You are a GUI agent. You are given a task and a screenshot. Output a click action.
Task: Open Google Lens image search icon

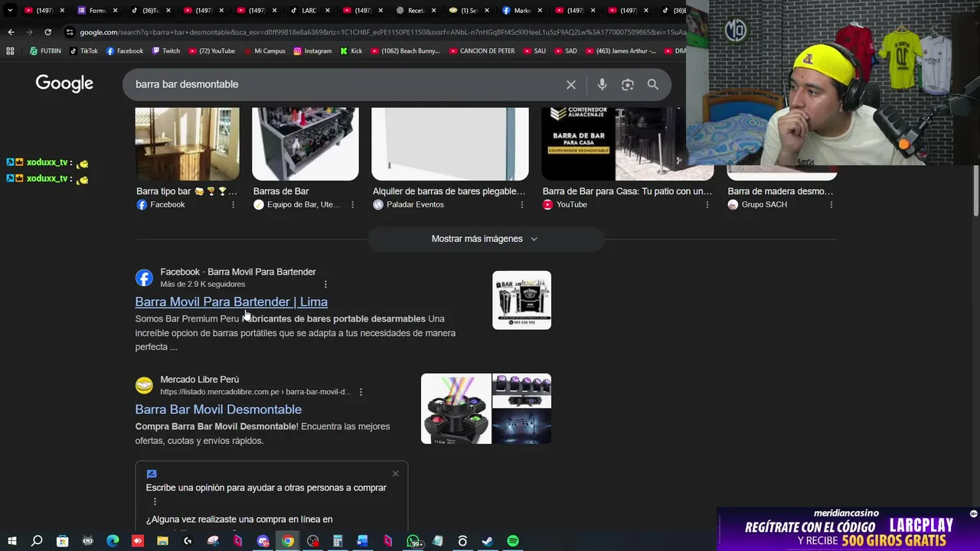pos(627,84)
